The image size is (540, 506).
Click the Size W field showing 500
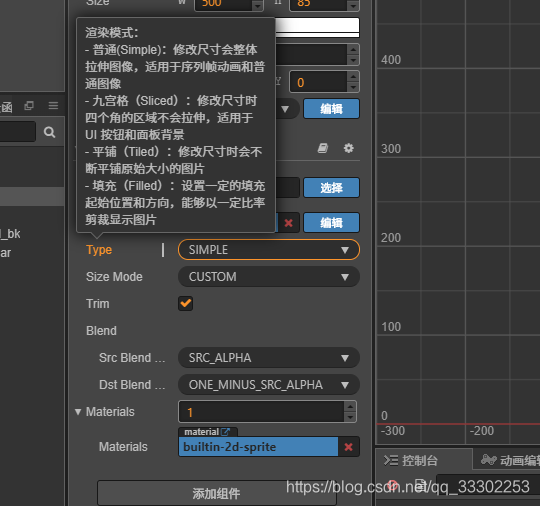[x=223, y=4]
